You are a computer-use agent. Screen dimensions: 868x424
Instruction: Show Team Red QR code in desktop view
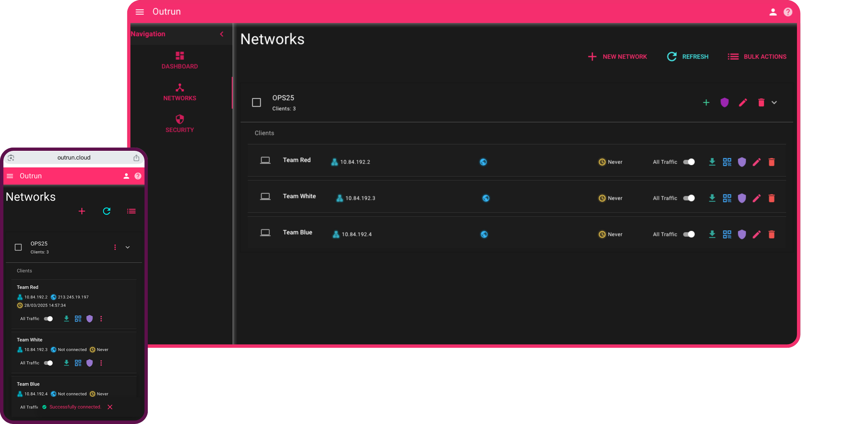click(727, 162)
